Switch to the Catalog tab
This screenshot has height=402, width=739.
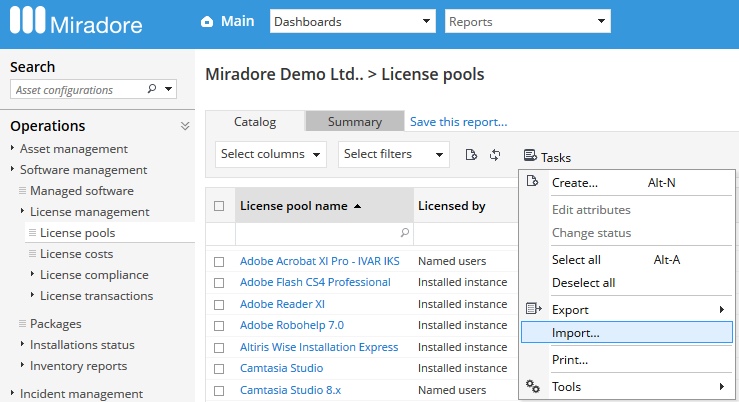(x=255, y=122)
